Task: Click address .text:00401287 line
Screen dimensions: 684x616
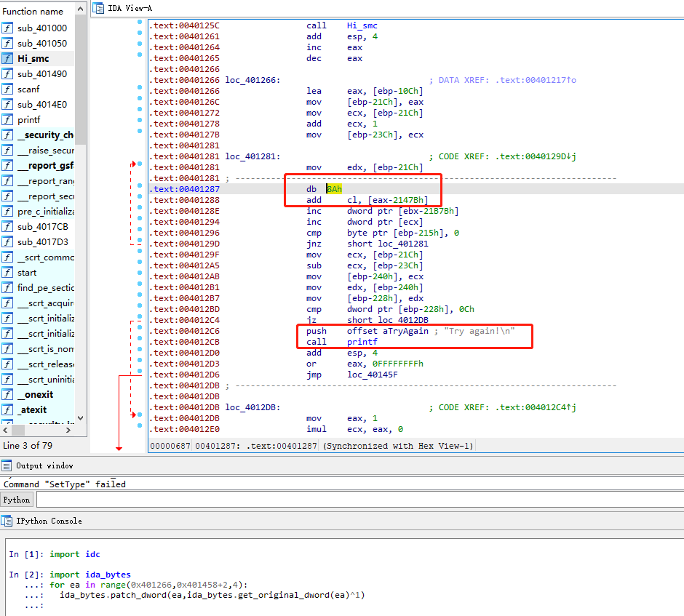Action: click(x=185, y=189)
